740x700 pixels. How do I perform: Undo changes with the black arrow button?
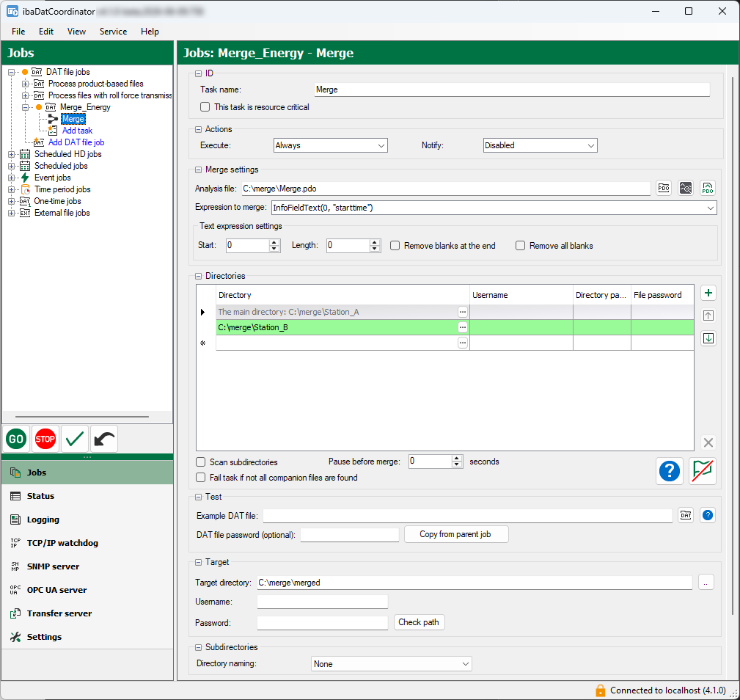[104, 439]
